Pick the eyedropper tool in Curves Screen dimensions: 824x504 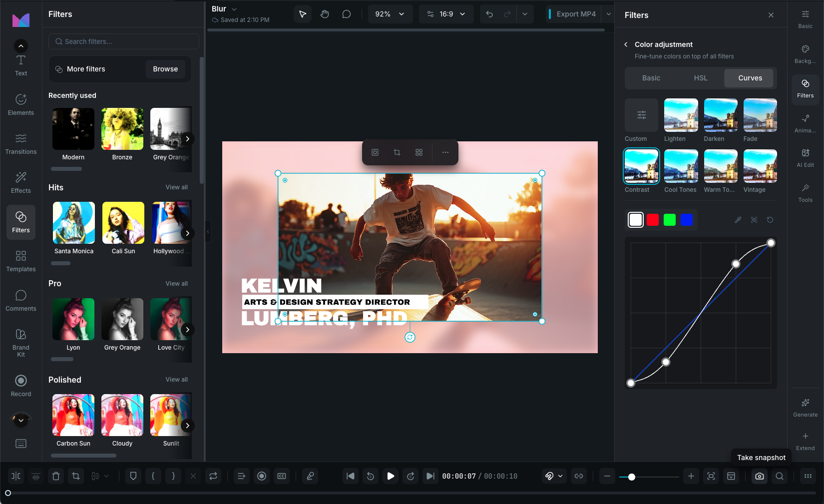point(738,220)
